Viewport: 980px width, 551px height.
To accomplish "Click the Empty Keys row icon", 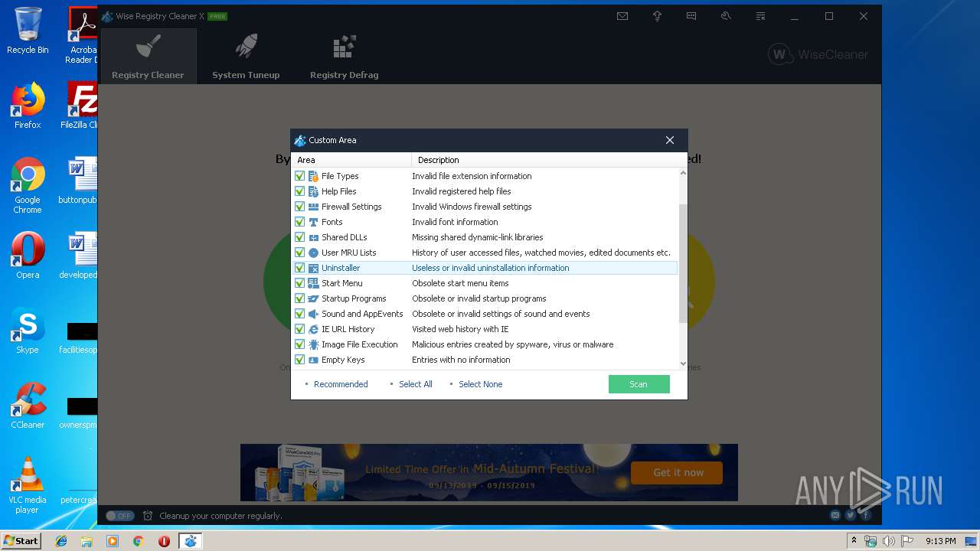I will (x=313, y=360).
